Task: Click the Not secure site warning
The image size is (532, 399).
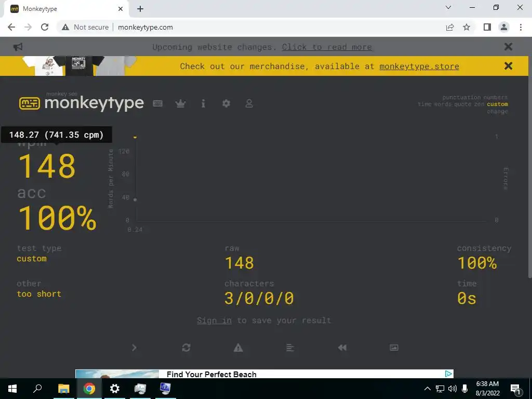Action: (x=85, y=27)
